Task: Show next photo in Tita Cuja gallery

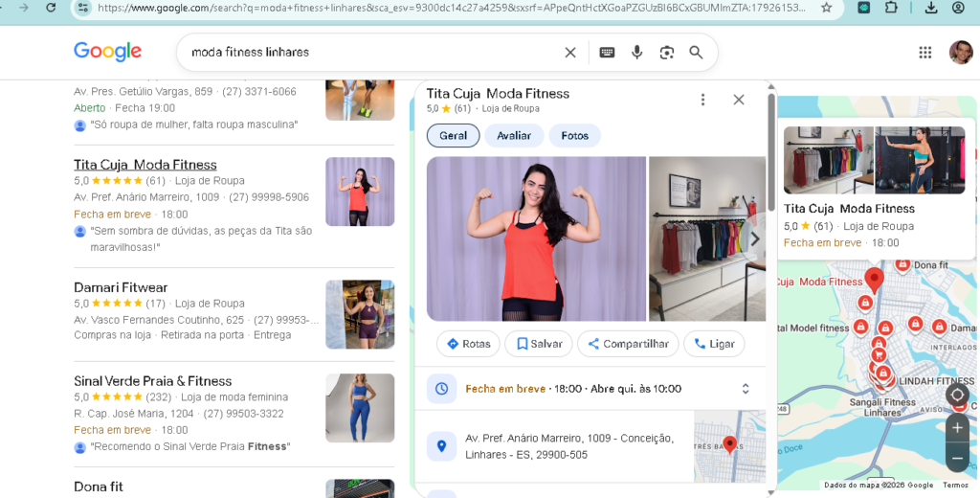Action: pyautogui.click(x=755, y=239)
